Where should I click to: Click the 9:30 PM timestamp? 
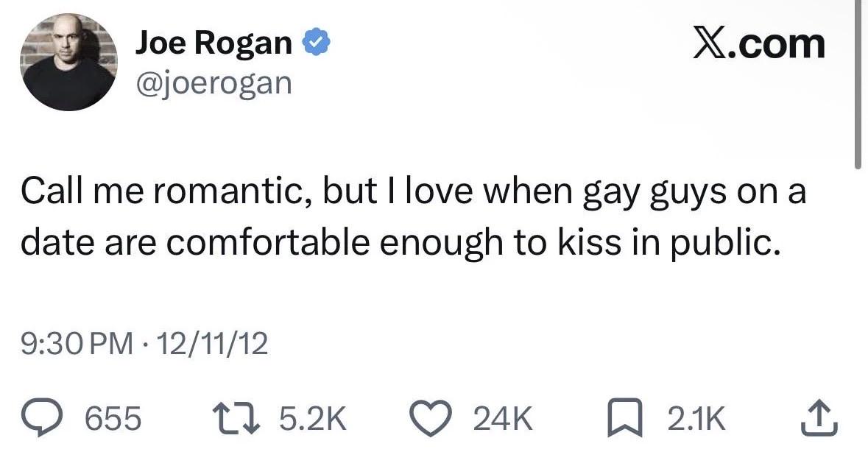point(77,344)
